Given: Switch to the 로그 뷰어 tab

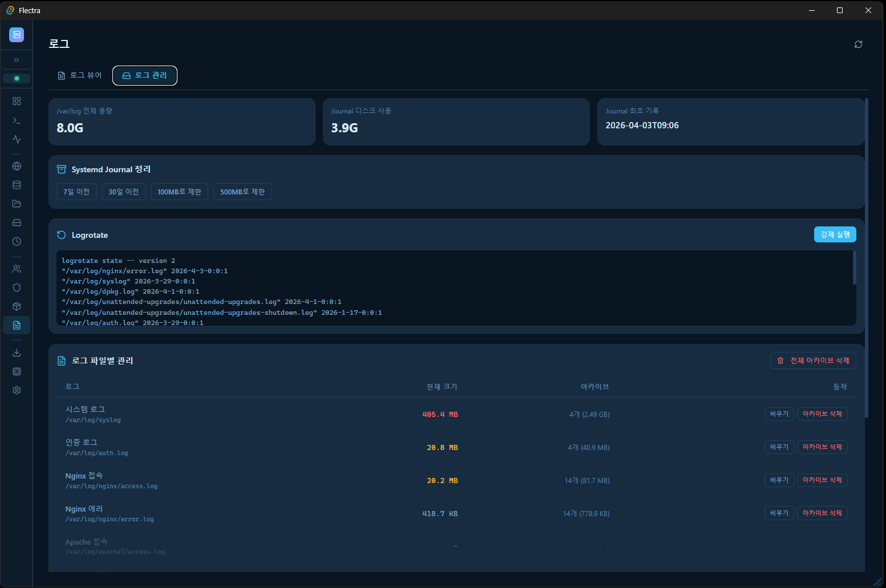Looking at the screenshot, I should (80, 75).
